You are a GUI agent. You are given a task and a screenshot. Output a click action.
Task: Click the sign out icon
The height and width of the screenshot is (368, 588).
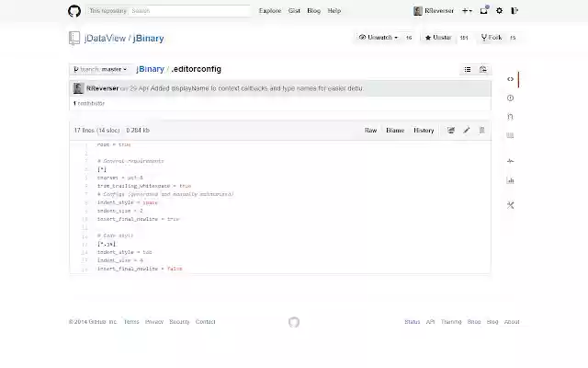(514, 10)
